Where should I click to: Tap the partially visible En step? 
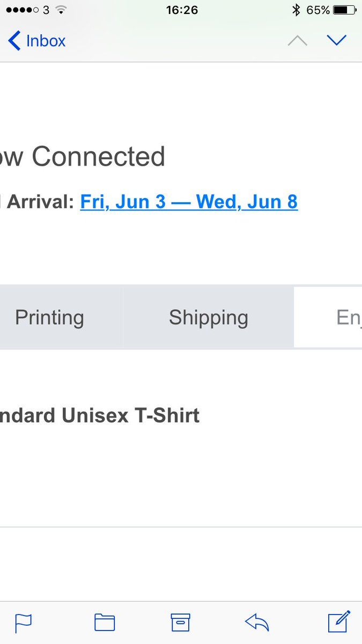point(349,317)
